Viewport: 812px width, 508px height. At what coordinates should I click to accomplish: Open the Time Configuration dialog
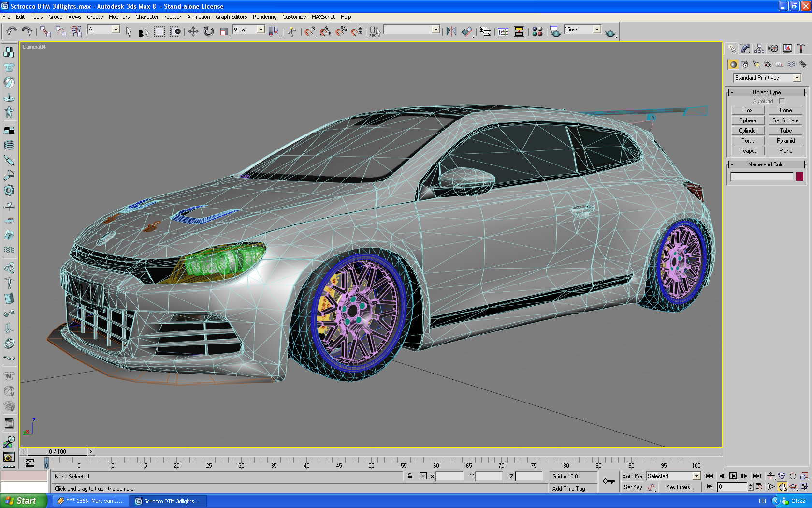point(759,487)
